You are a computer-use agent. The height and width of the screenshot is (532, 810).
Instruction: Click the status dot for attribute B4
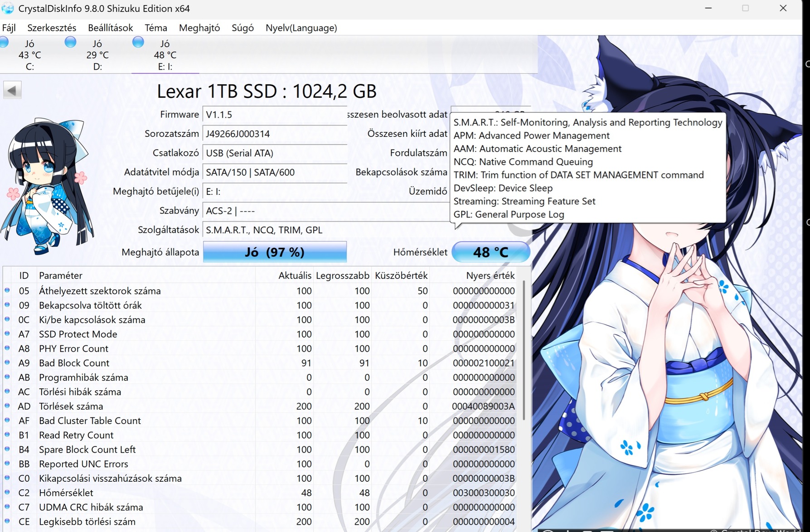7,449
